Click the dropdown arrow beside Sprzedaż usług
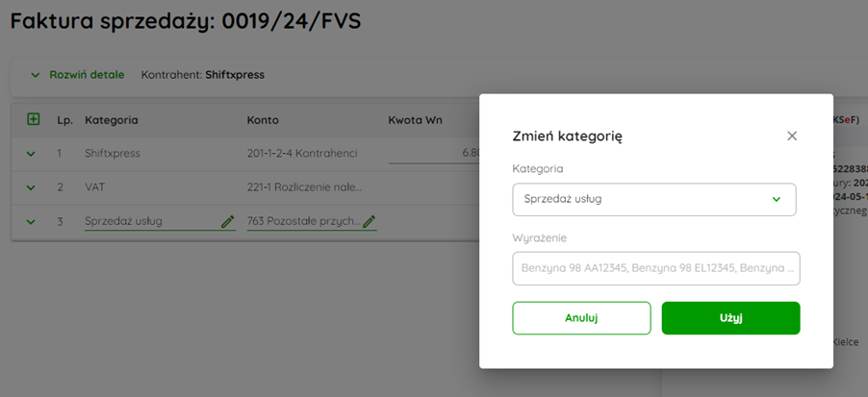 [x=777, y=200]
